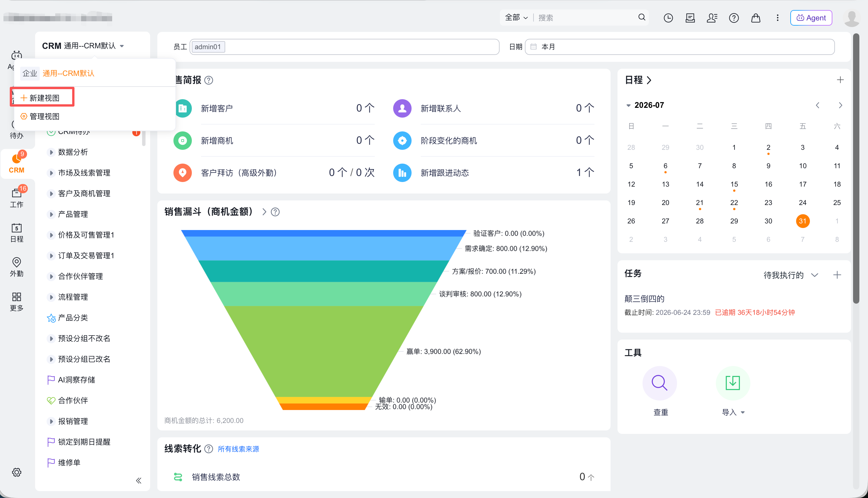Open the 外勤 sidebar module
The image size is (868, 498).
pyautogui.click(x=17, y=267)
